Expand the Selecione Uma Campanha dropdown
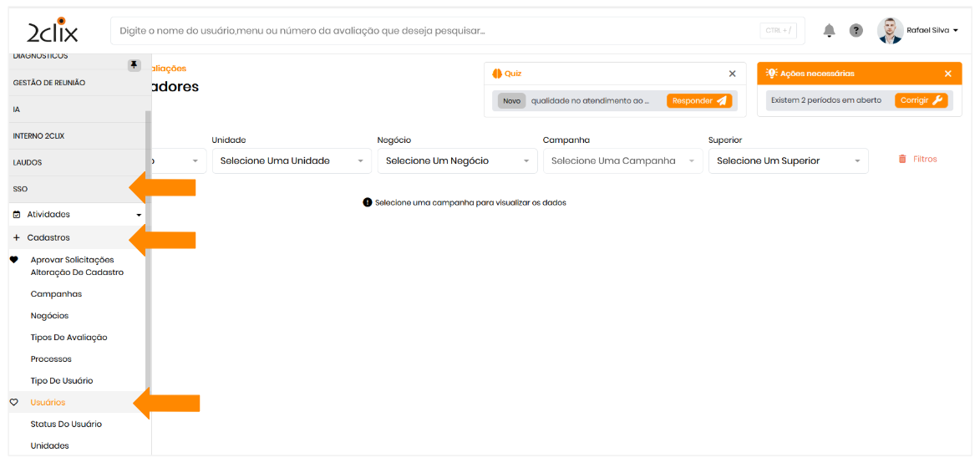 [x=622, y=160]
